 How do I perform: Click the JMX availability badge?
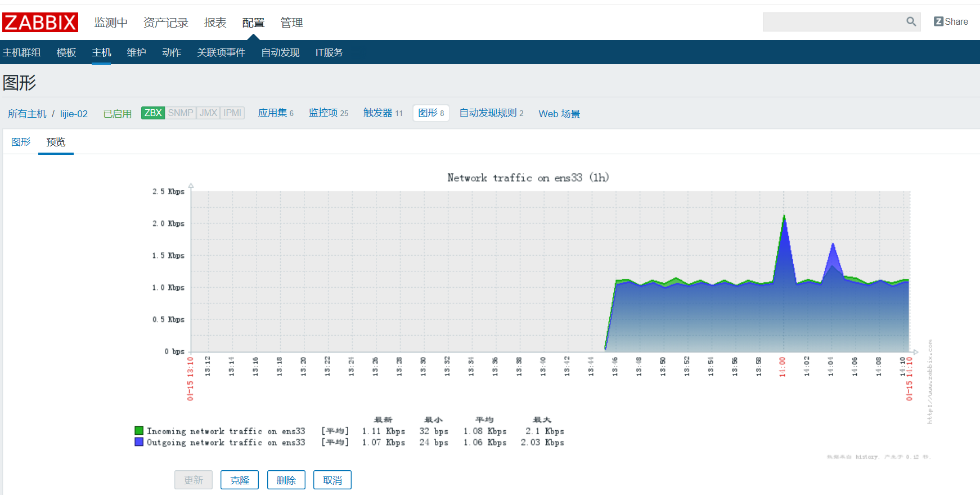pos(208,113)
